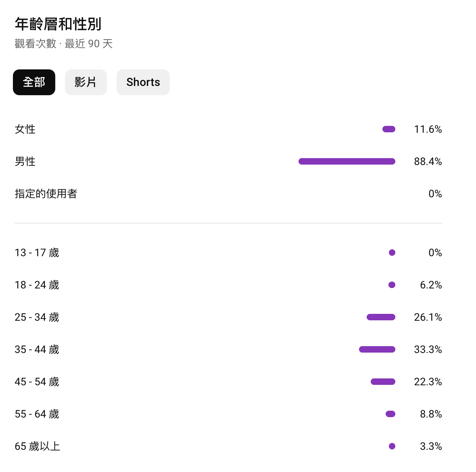Click the 女性 purple bar

point(389,129)
